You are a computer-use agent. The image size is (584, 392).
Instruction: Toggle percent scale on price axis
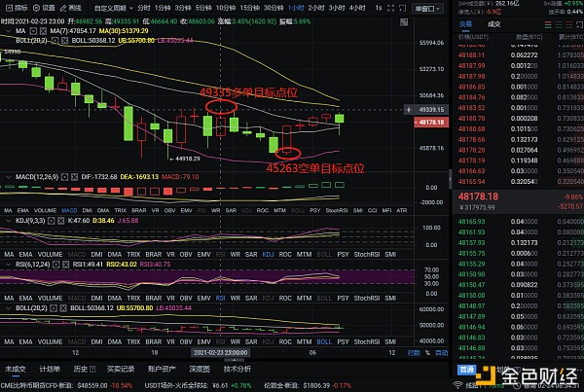pos(427,352)
